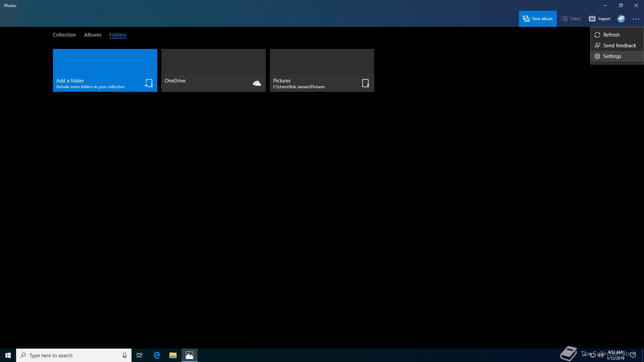The width and height of the screenshot is (644, 362).
Task: Switch to the Collection tab
Action: pos(64,35)
